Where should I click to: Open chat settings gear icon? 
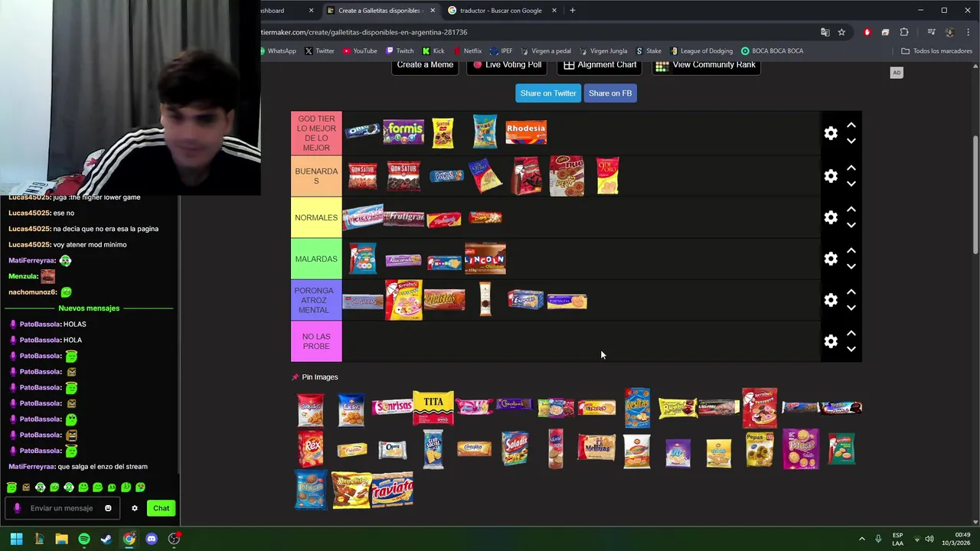point(135,508)
